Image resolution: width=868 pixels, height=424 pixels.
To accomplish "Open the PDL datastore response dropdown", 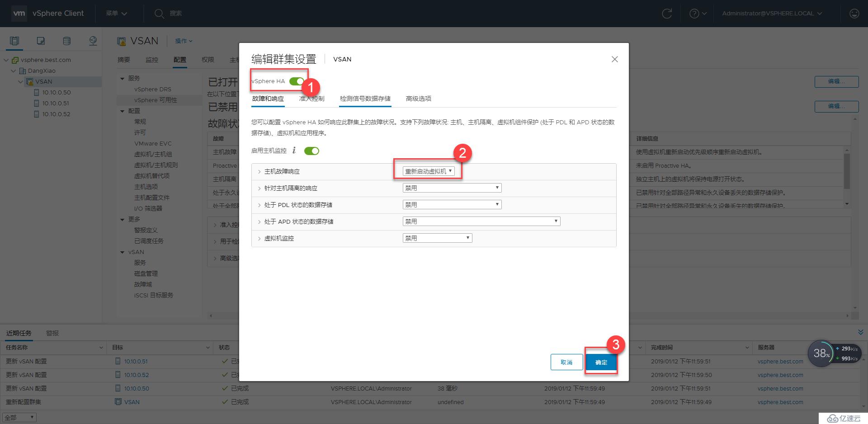I will click(452, 205).
